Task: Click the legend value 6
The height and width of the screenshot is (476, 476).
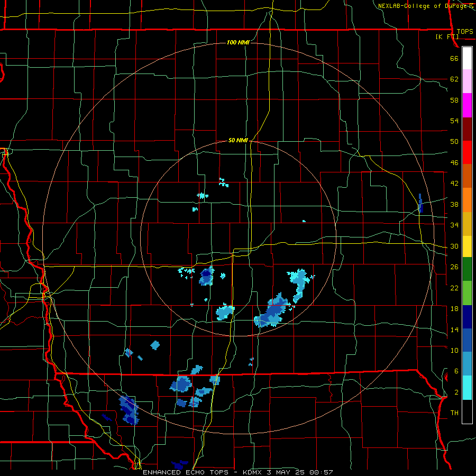Action: click(456, 371)
